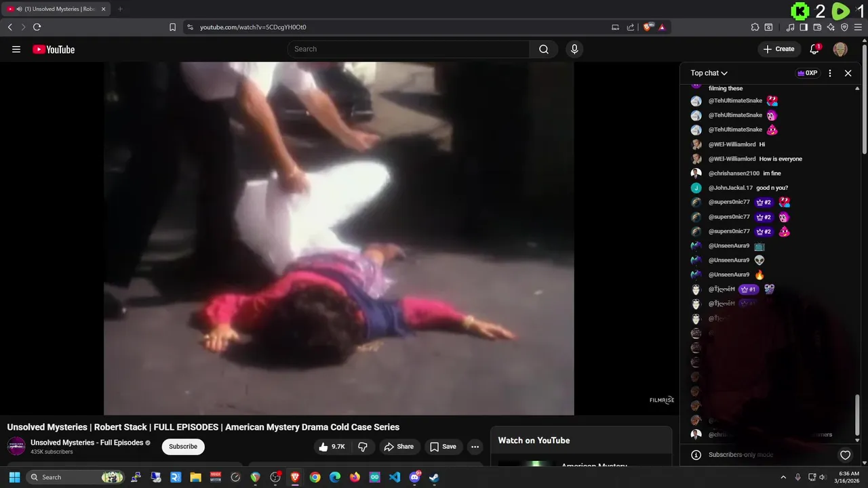
Task: Open Brave Wallet icon in toolbar
Action: pyautogui.click(x=817, y=27)
